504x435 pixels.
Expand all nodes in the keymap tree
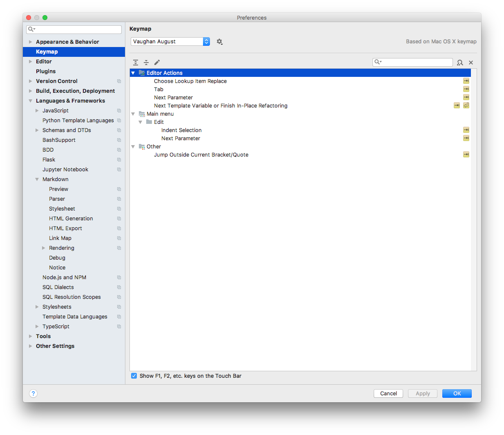coord(136,62)
